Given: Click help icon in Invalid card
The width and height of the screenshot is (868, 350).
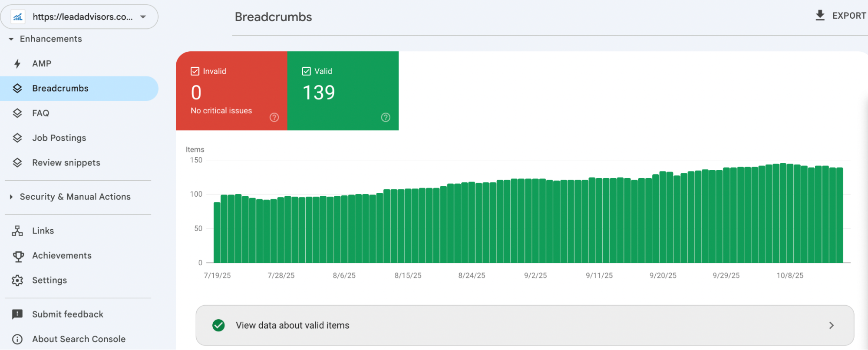Looking at the screenshot, I should (x=274, y=117).
